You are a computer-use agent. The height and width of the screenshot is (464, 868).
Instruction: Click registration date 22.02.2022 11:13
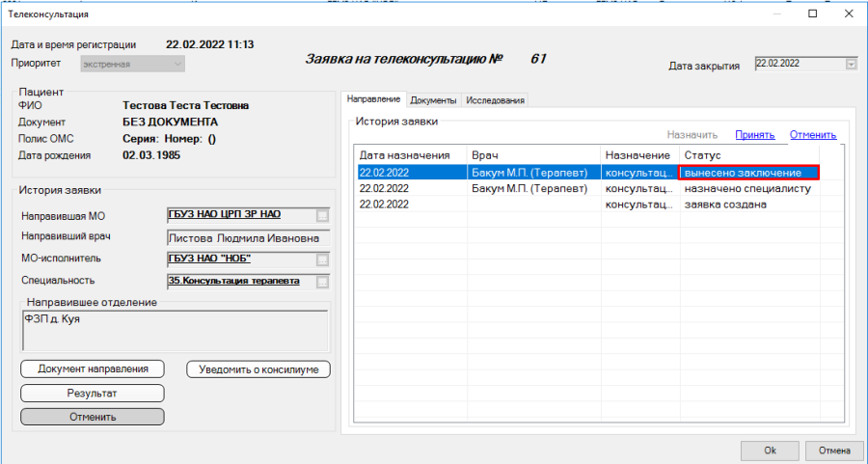click(210, 44)
